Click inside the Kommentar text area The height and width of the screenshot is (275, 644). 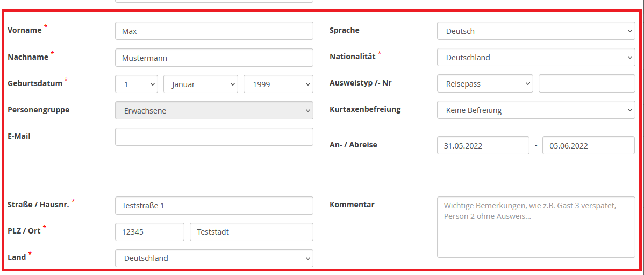535,227
